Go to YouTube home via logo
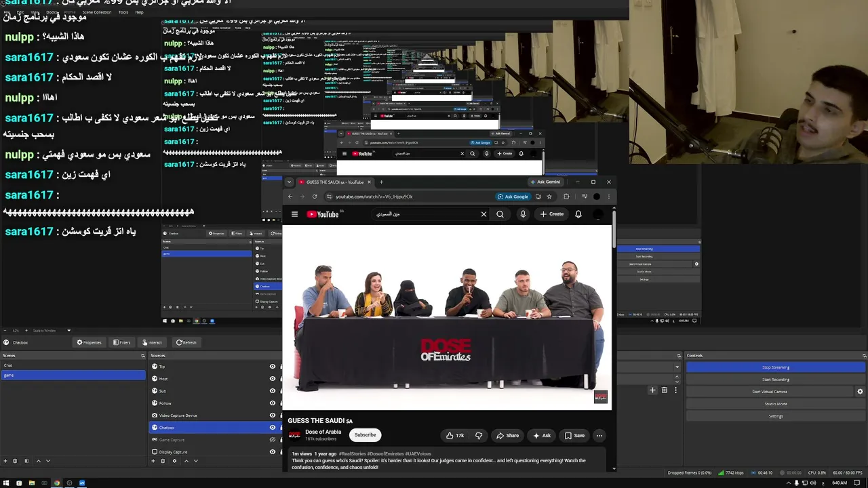Viewport: 868px width, 488px height. click(323, 214)
